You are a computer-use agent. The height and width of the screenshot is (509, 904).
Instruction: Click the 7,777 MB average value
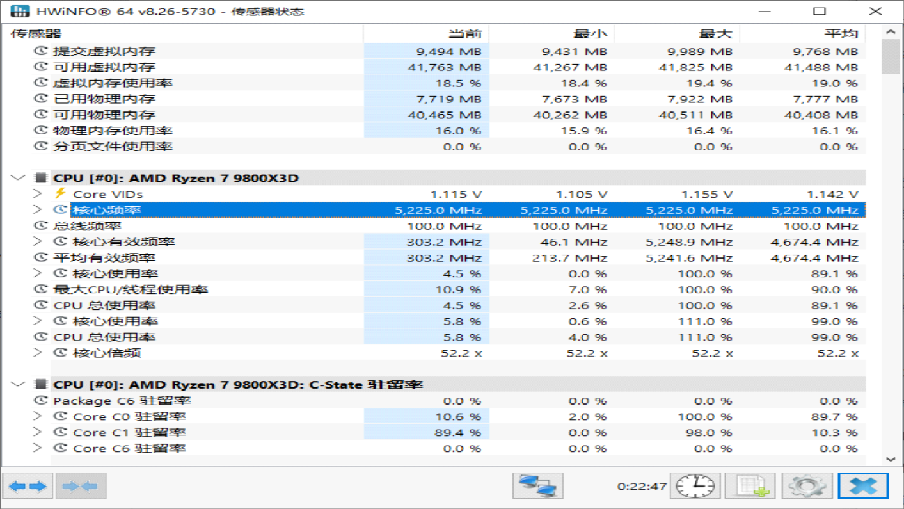[826, 99]
